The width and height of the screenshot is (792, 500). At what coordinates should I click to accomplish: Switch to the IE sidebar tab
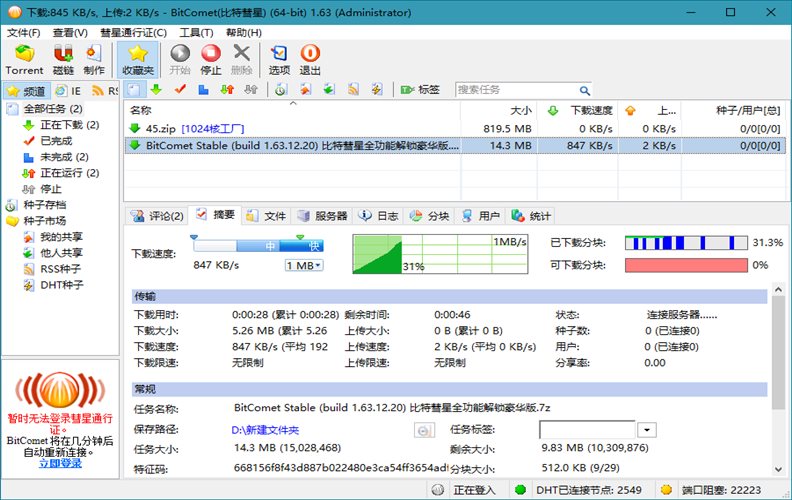pos(69,91)
